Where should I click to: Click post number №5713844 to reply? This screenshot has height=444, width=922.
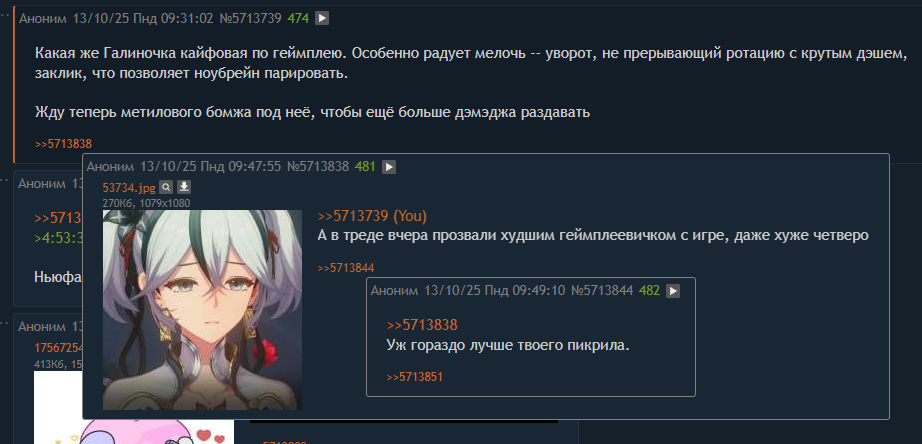click(603, 291)
